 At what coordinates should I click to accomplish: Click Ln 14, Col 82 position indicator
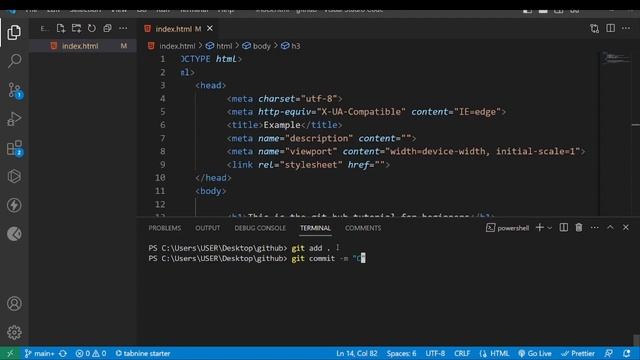pyautogui.click(x=357, y=353)
